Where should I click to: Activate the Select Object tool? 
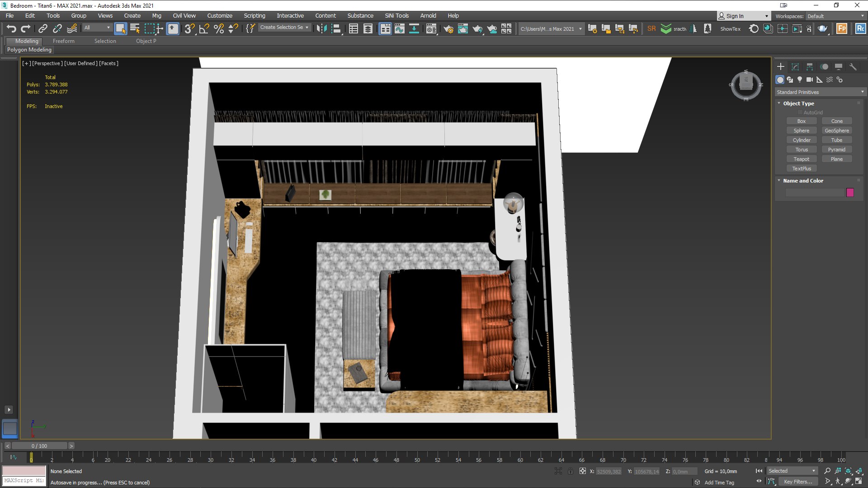(120, 29)
